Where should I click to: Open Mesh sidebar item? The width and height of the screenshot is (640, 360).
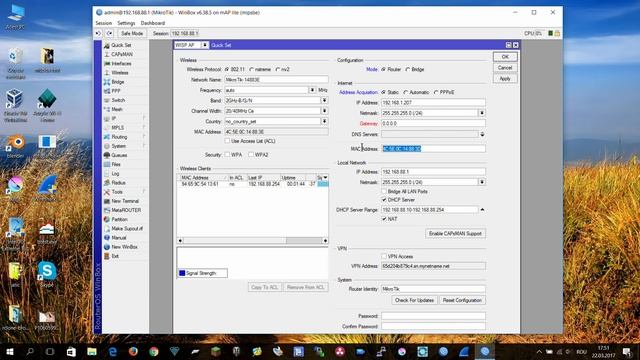tap(117, 109)
